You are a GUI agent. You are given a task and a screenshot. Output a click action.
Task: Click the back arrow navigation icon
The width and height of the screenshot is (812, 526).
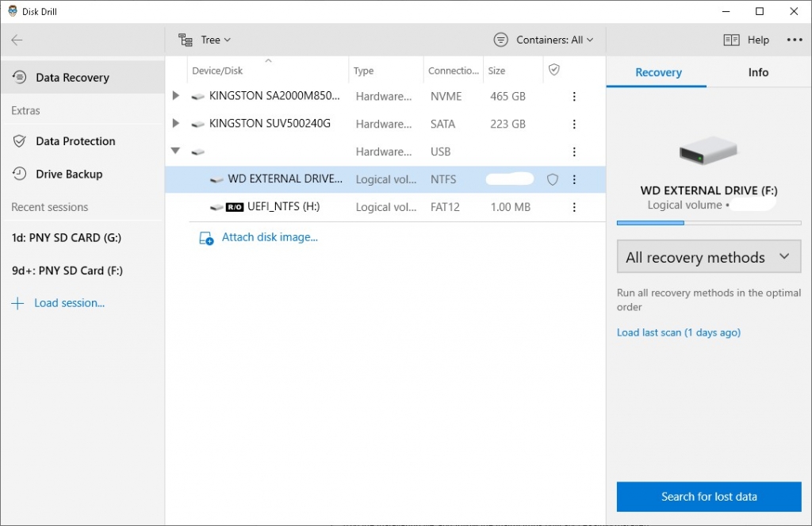[x=17, y=39]
